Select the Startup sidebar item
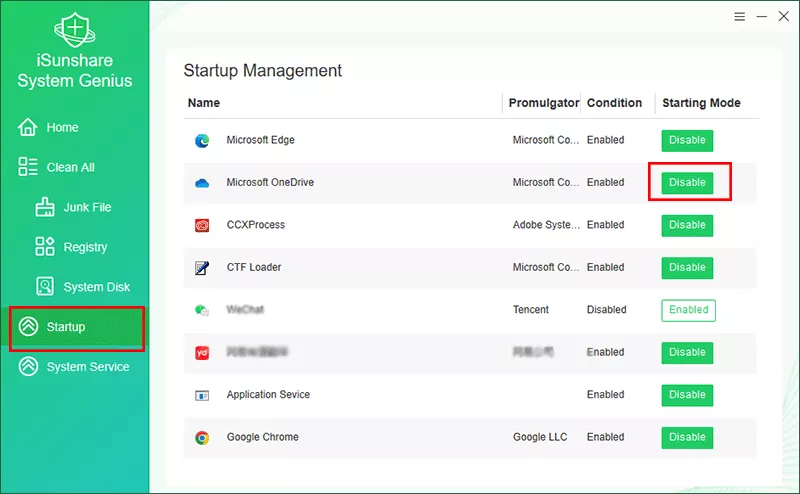The image size is (800, 494). pos(77,328)
